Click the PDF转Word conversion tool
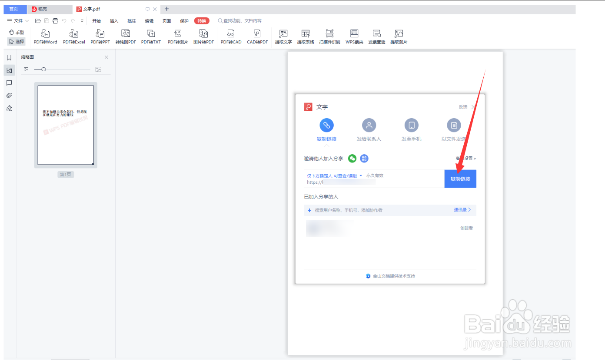605x364 pixels. tap(46, 37)
